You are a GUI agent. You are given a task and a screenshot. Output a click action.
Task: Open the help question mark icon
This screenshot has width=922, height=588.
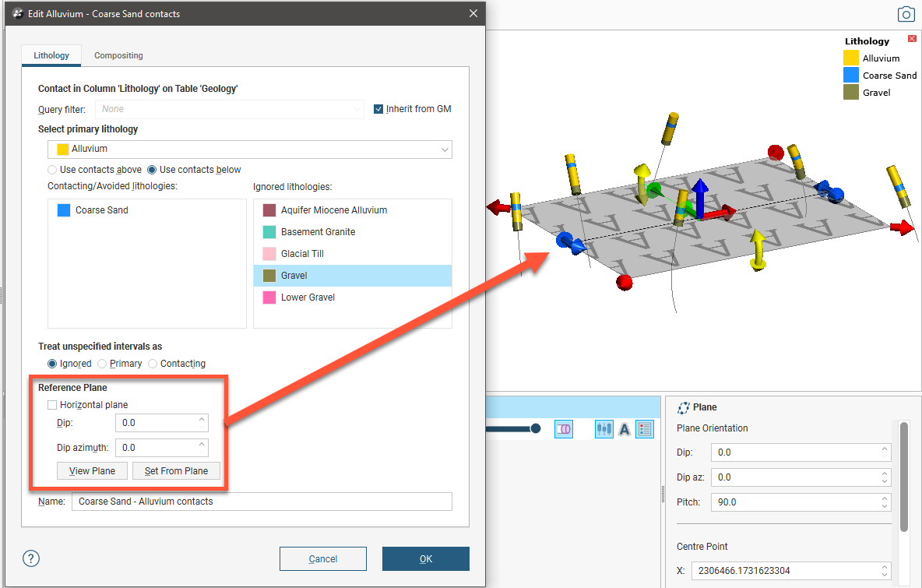pos(31,558)
